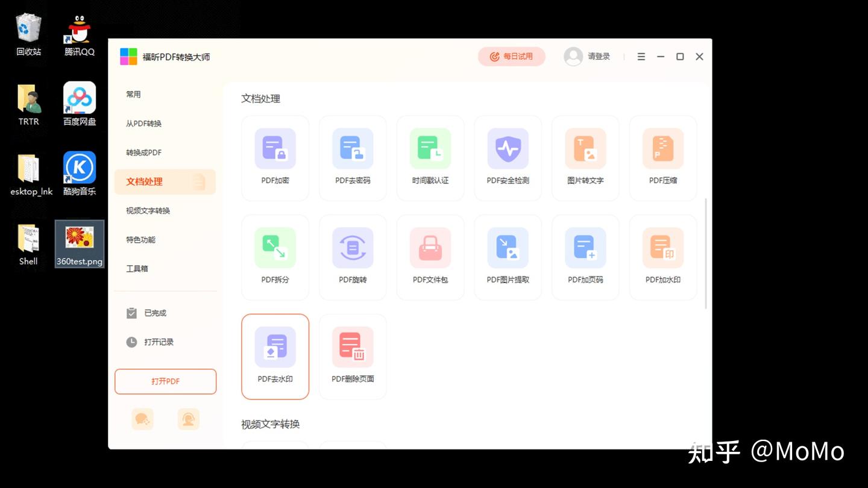Select the 百度网盘 desktop shortcut

click(x=80, y=104)
